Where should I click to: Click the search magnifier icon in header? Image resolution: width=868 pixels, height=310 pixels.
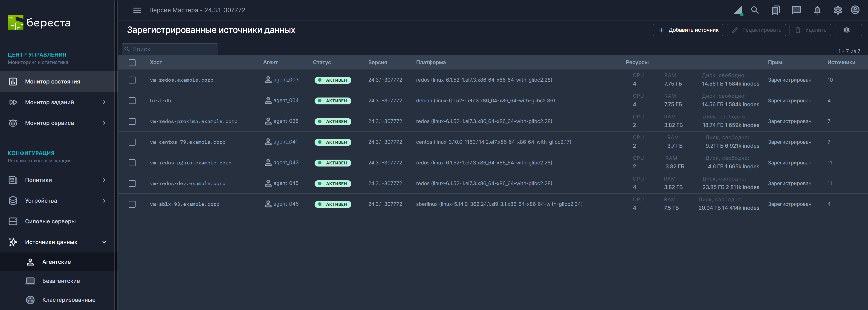point(755,10)
